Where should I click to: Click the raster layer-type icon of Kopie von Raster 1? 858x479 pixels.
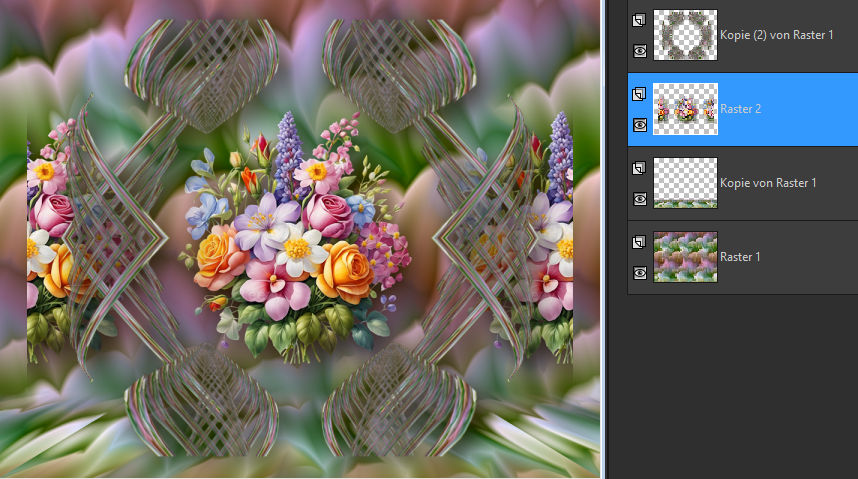click(640, 168)
